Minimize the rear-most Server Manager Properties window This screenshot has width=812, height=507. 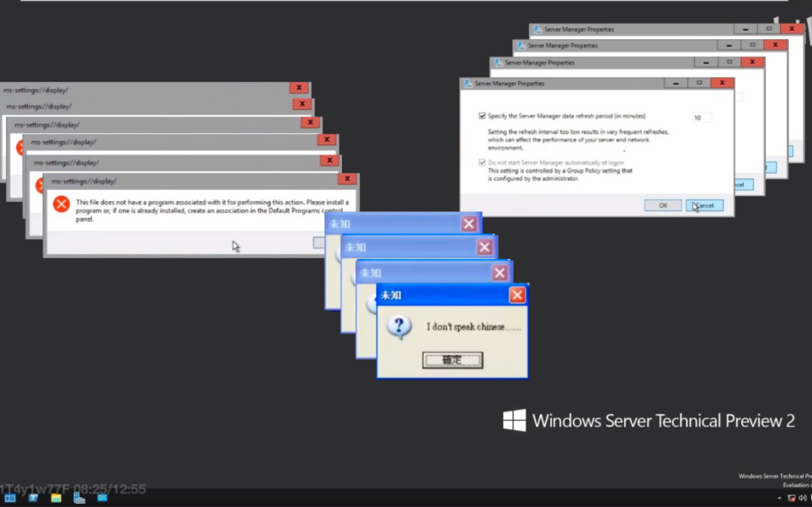pos(745,29)
